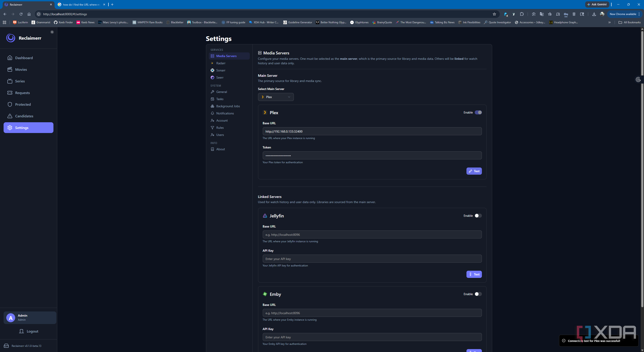
Task: Open the About info page
Action: [x=229, y=149]
